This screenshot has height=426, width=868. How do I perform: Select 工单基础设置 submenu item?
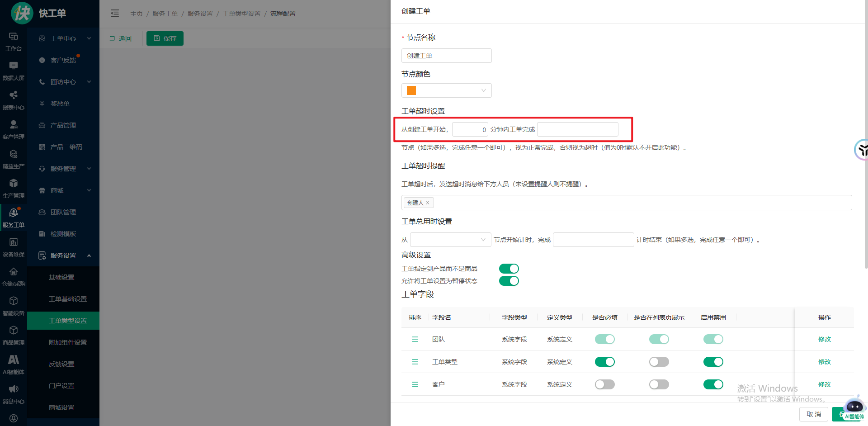68,299
